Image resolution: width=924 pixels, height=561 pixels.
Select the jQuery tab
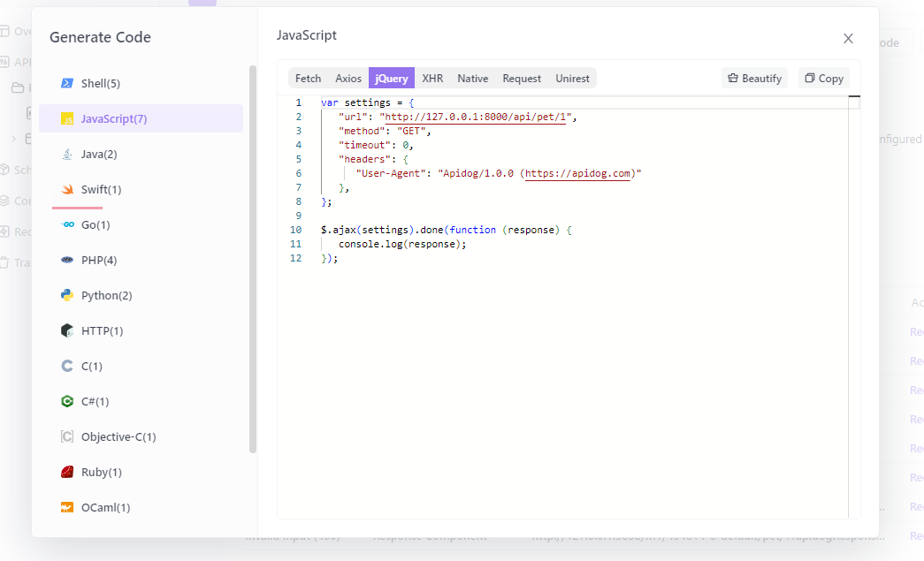(392, 79)
